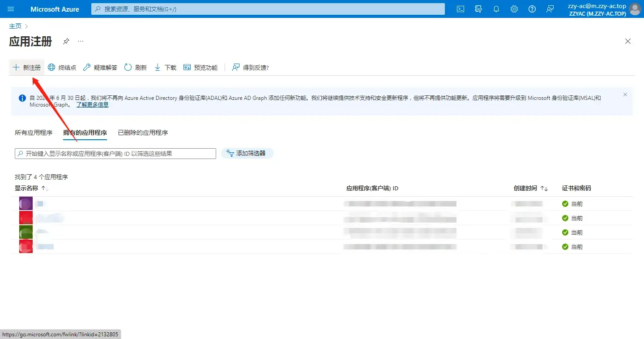Open 终结点 endpoints
This screenshot has height=339, width=644.
(x=62, y=68)
